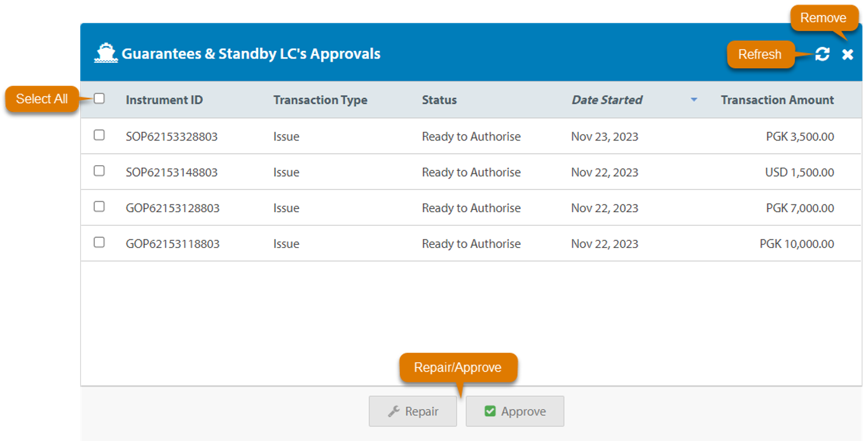Toggle the Select All checkbox
The image size is (868, 441).
click(x=99, y=98)
